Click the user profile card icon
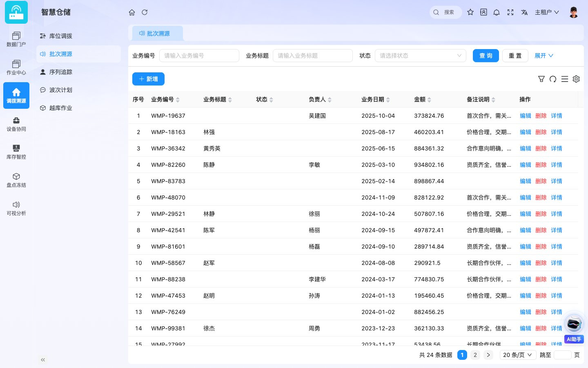 pos(483,12)
